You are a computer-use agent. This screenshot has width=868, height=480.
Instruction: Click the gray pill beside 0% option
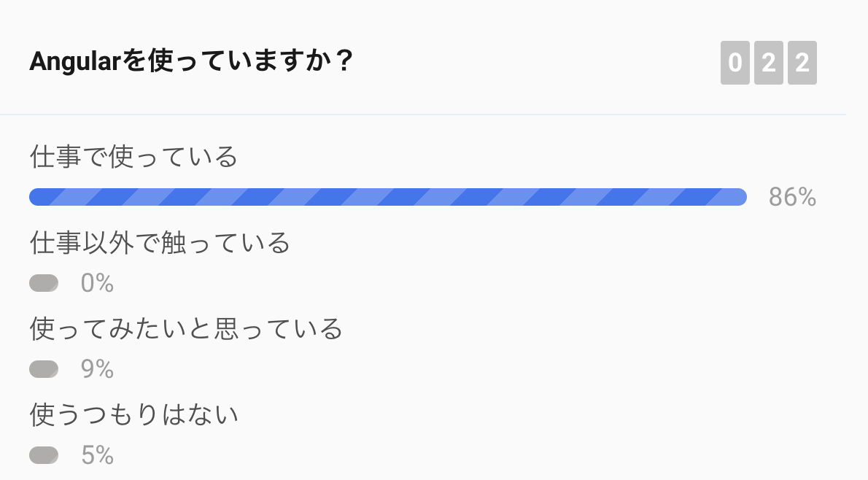pyautogui.click(x=43, y=282)
